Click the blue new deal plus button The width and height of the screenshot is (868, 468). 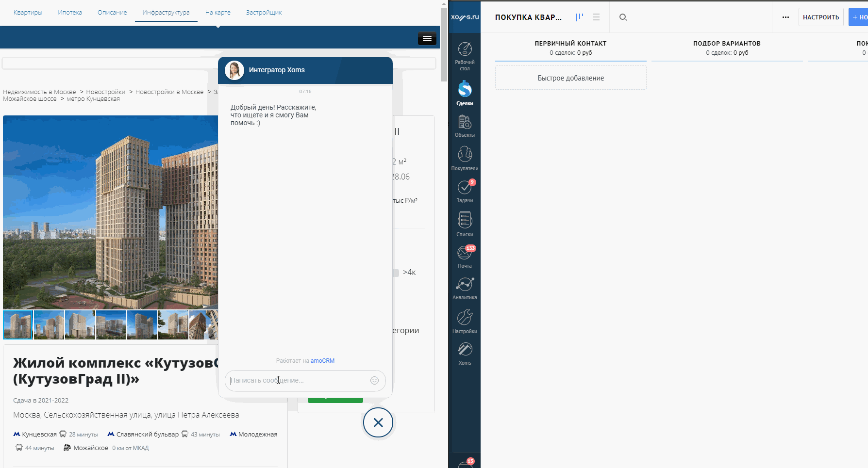pyautogui.click(x=858, y=17)
